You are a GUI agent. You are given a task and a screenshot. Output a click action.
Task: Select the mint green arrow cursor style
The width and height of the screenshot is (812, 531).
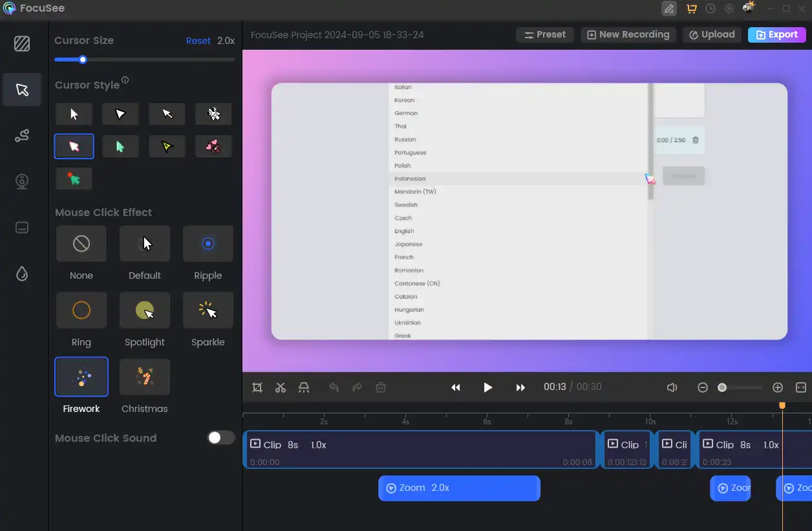[120, 146]
